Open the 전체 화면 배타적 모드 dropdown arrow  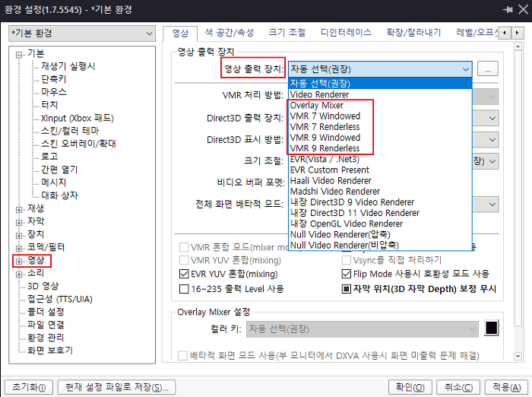[492, 205]
